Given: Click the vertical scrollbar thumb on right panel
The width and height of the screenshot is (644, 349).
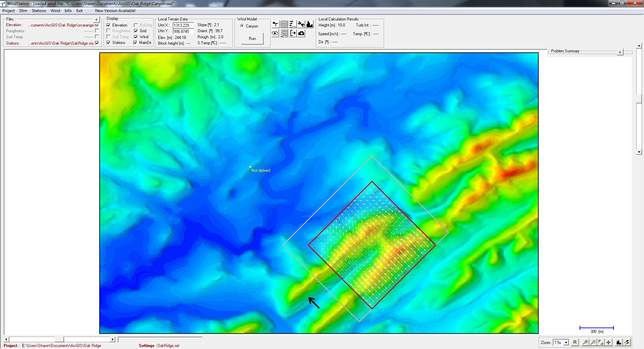Looking at the screenshot, I should point(639,99).
